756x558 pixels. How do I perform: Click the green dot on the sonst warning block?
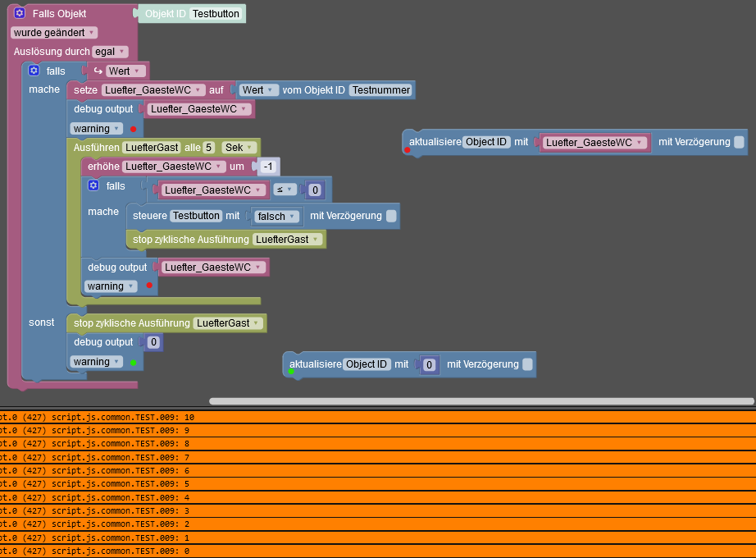coord(134,363)
